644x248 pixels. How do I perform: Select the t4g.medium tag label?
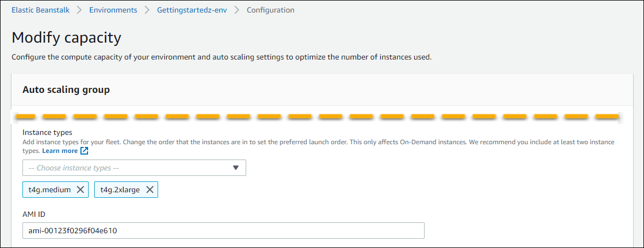point(50,190)
